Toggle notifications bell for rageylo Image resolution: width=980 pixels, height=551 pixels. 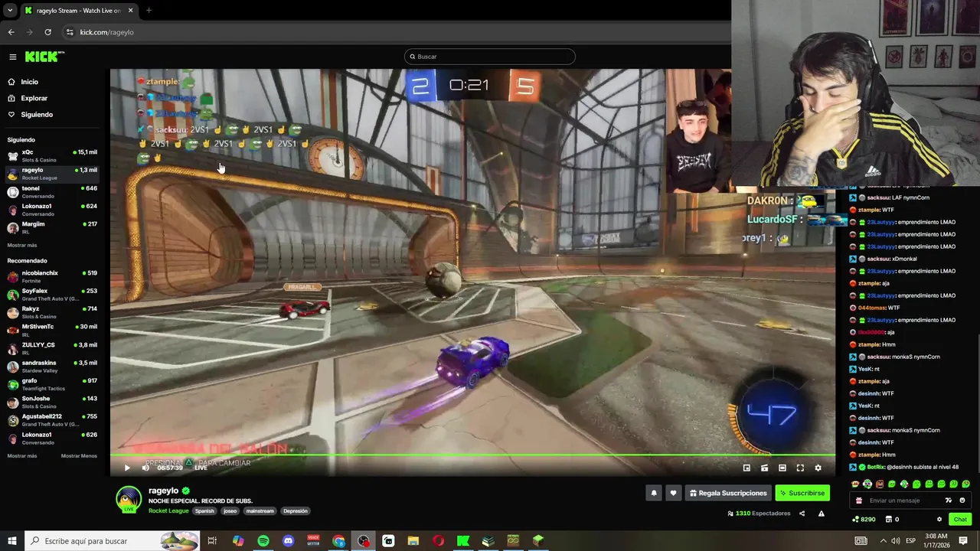654,493
